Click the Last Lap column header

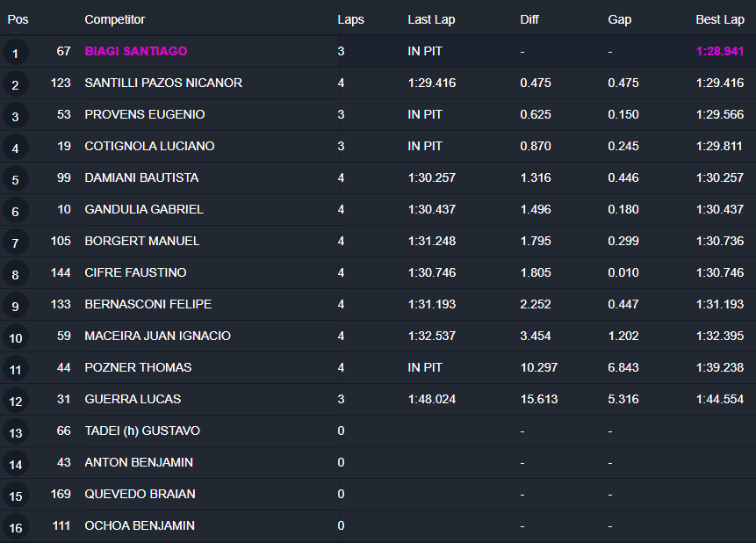point(431,19)
